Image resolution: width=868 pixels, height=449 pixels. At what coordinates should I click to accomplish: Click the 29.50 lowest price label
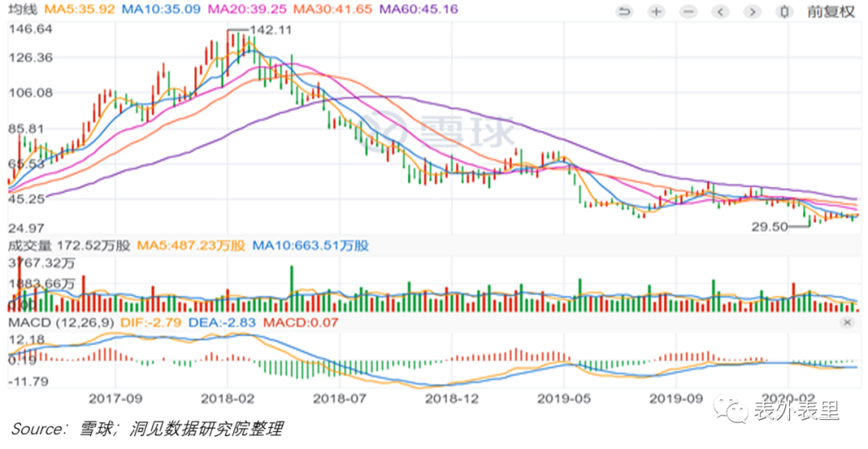(769, 227)
